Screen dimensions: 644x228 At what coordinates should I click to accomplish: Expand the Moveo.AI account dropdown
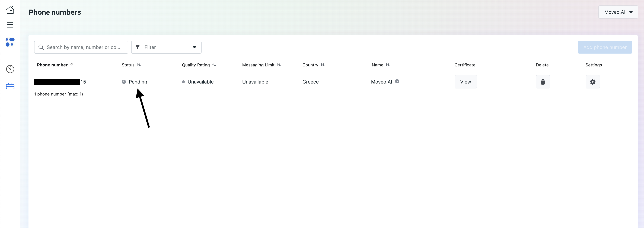tap(618, 12)
